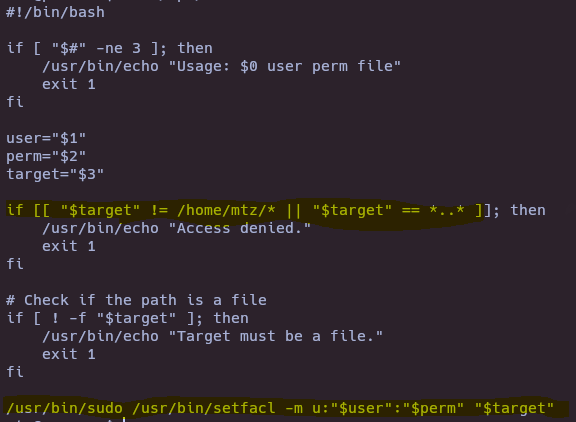The height and width of the screenshot is (422, 576).
Task: Click /usr/bin/sudo in the highlighted command
Action: click(x=64, y=408)
